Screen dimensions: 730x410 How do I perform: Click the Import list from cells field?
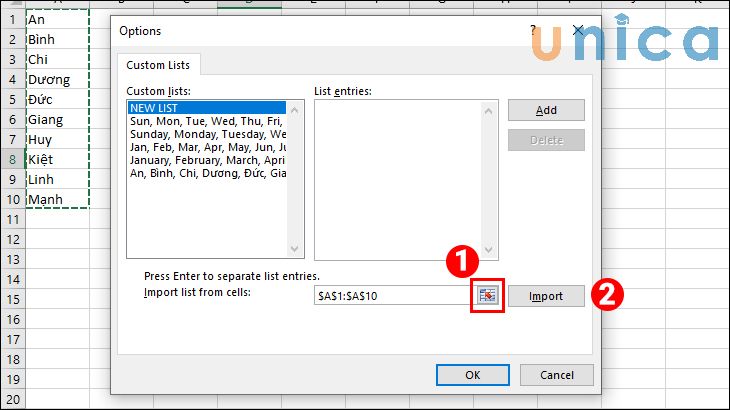[390, 296]
